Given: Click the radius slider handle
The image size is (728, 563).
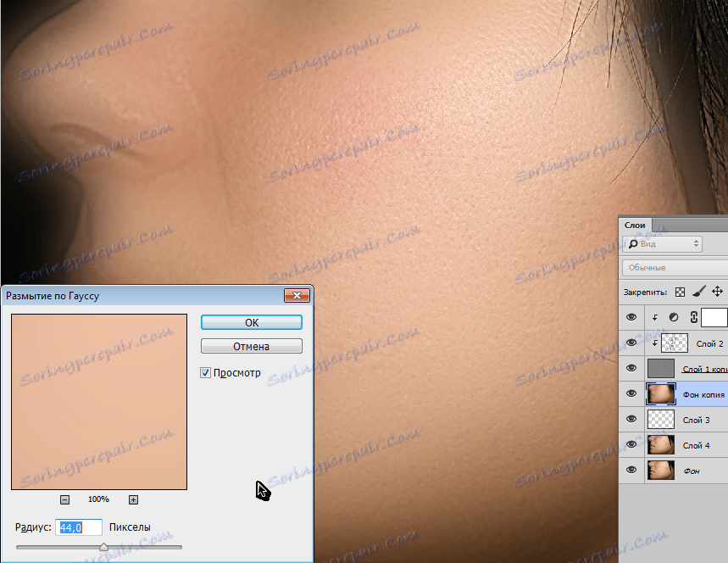Looking at the screenshot, I should pos(103,547).
